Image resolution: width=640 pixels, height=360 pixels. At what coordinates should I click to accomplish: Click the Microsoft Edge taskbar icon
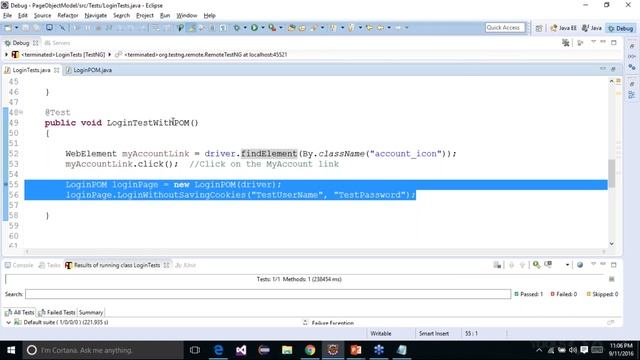click(218, 350)
